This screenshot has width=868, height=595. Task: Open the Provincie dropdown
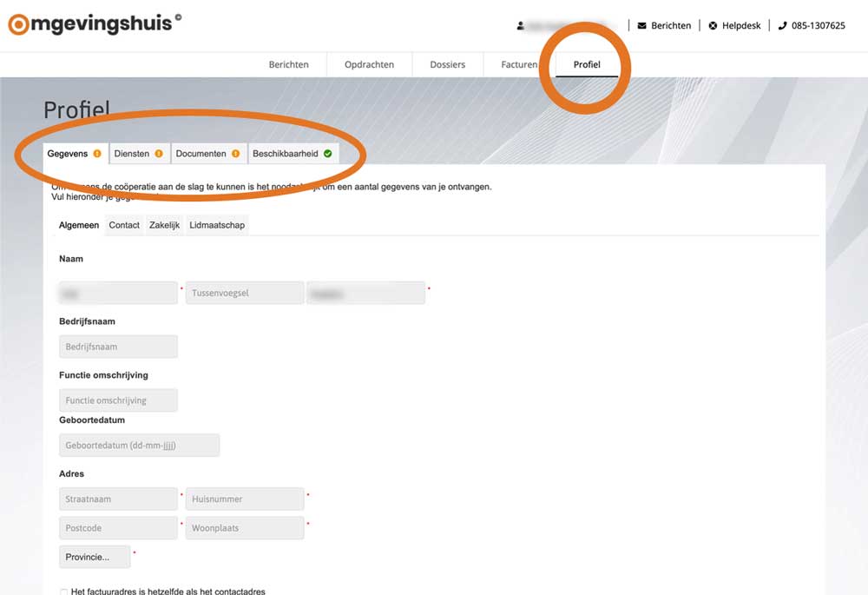pos(95,557)
